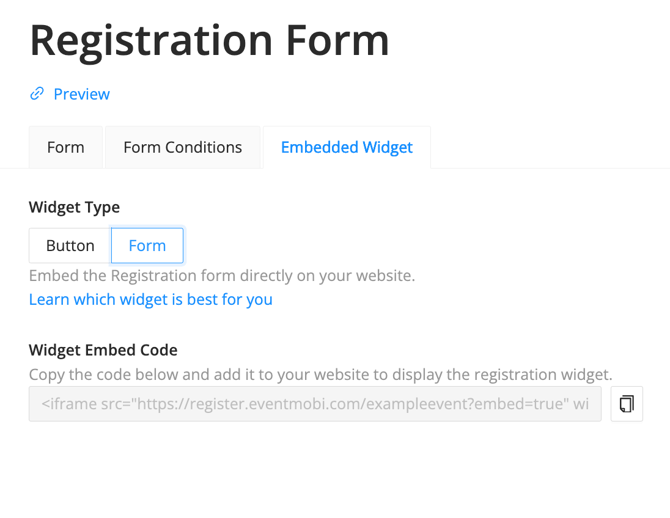Click the "<iframe src=" text in the embed code
Image resolution: width=670 pixels, height=518 pixels.
pyautogui.click(x=85, y=404)
